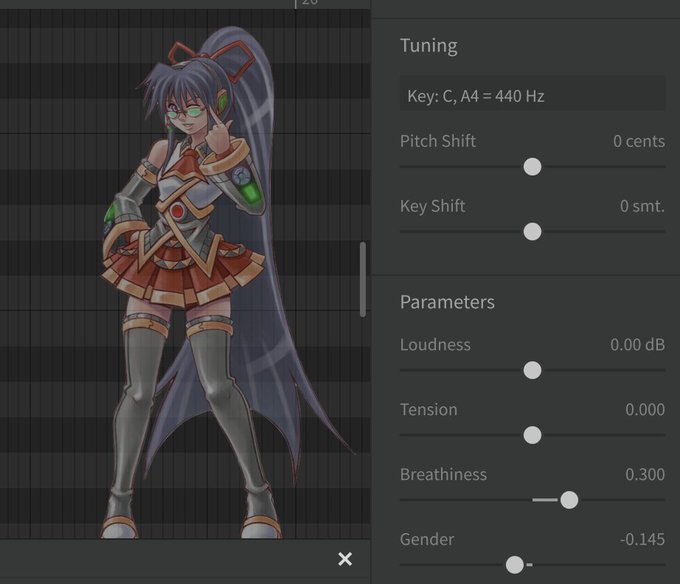Click the Key Shift slider handle

point(532,232)
